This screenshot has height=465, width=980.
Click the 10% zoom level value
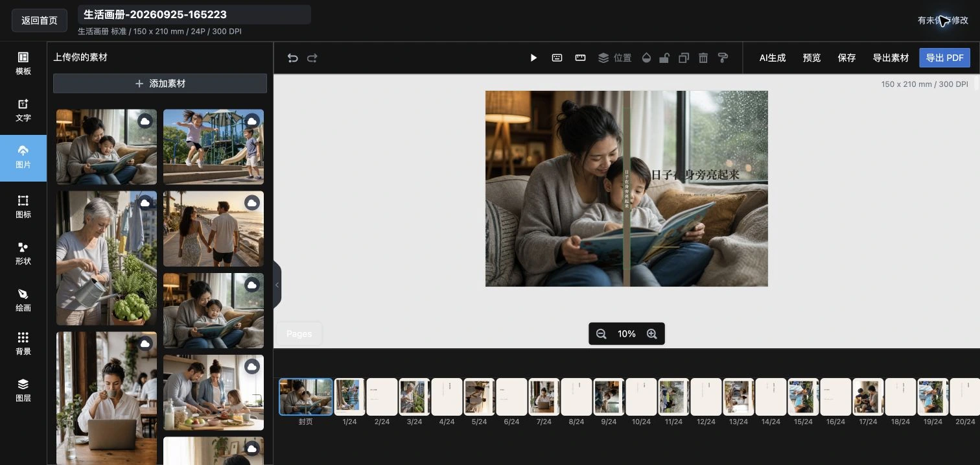pos(627,334)
